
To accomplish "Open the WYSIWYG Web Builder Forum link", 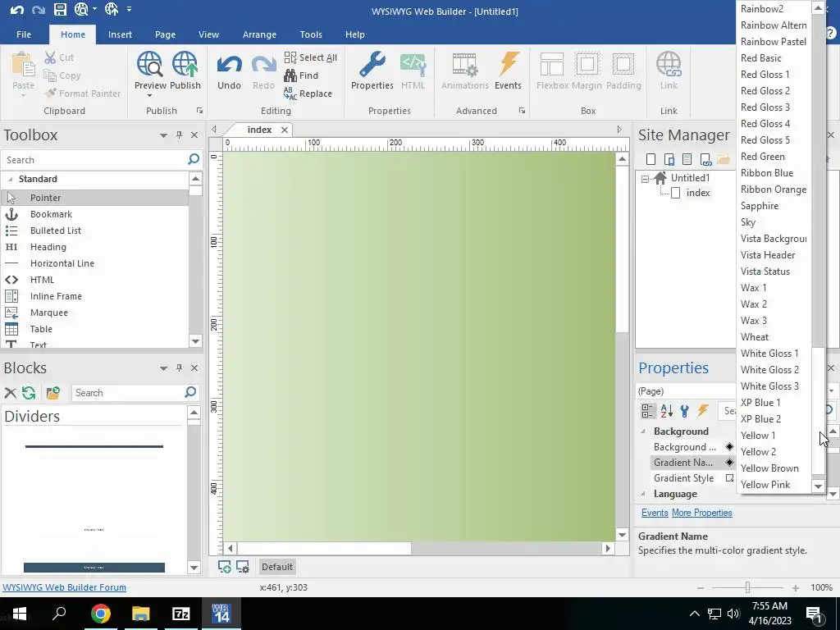I will [64, 587].
